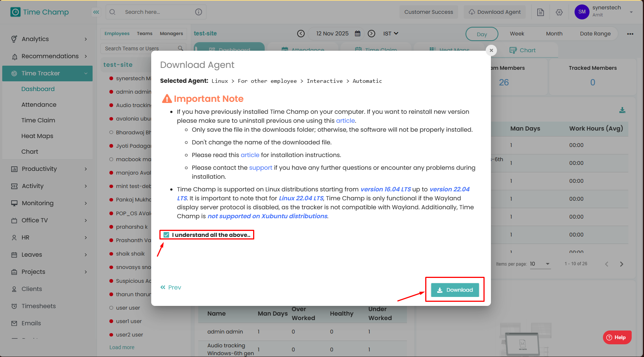
Task: Click the Timesheets sidebar icon
Action: coord(14,306)
